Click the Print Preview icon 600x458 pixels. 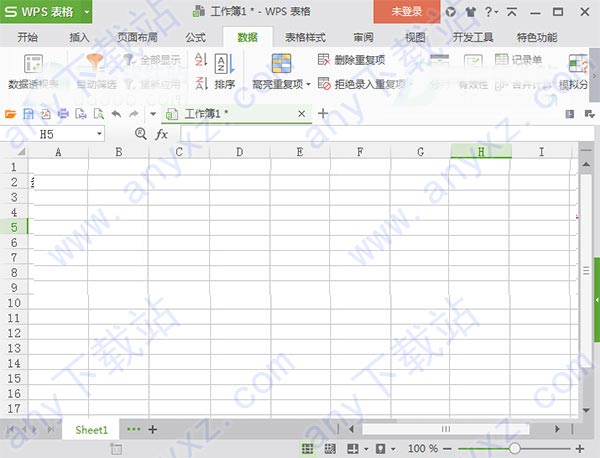tap(99, 114)
